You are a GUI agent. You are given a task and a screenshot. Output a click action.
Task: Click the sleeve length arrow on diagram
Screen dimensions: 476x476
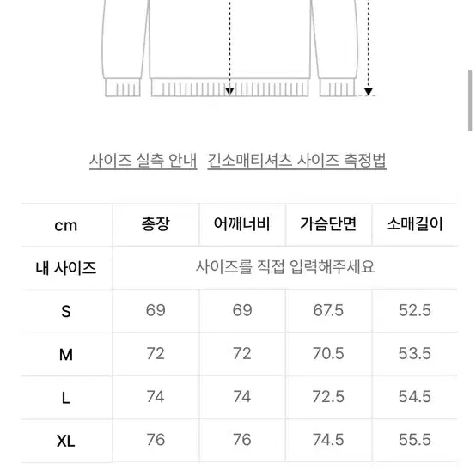pos(369,47)
